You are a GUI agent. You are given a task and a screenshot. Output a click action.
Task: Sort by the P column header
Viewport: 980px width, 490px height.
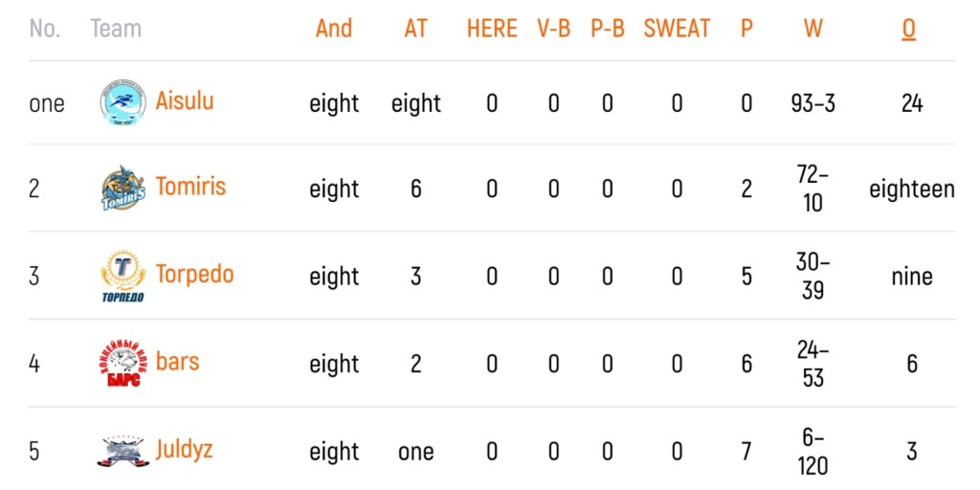[x=746, y=28]
